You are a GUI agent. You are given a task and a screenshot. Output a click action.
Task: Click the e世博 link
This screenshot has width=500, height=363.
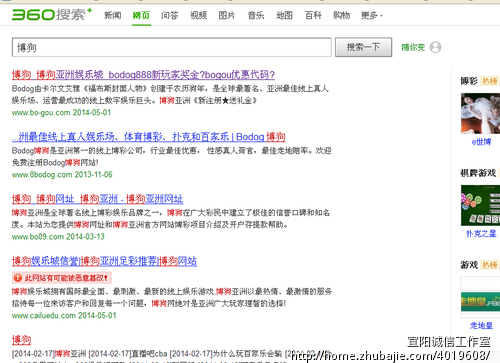pyautogui.click(x=481, y=142)
